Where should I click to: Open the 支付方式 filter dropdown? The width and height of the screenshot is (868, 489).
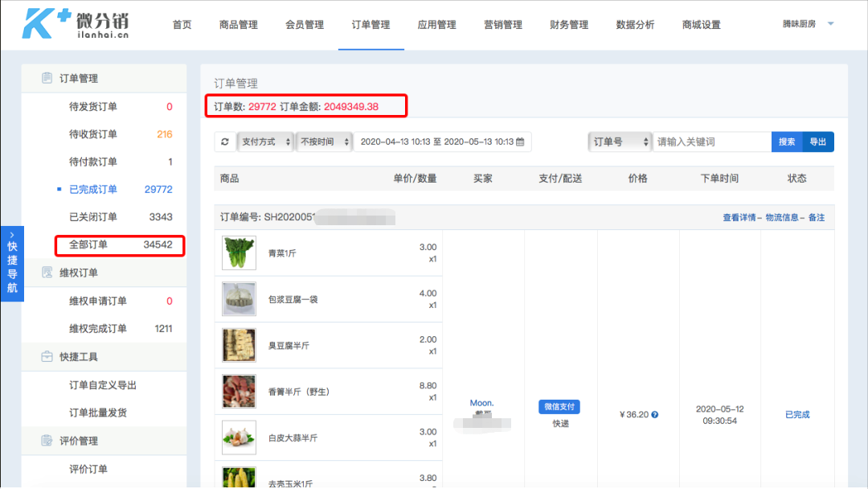tap(265, 142)
